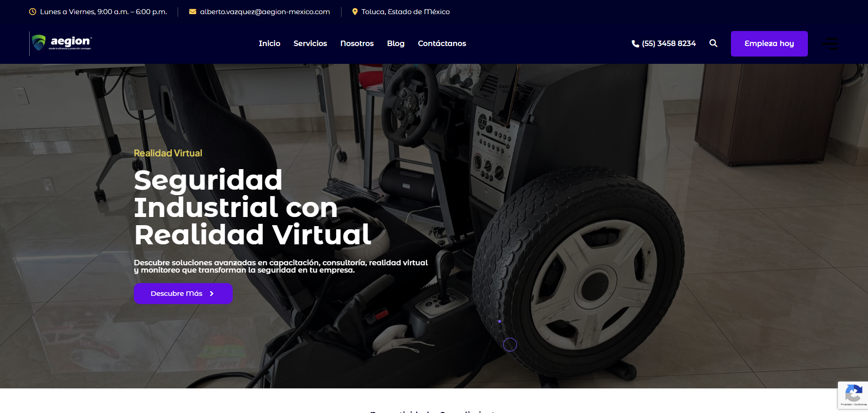Click the arrow chevron inside Descubre Más

pos(212,294)
